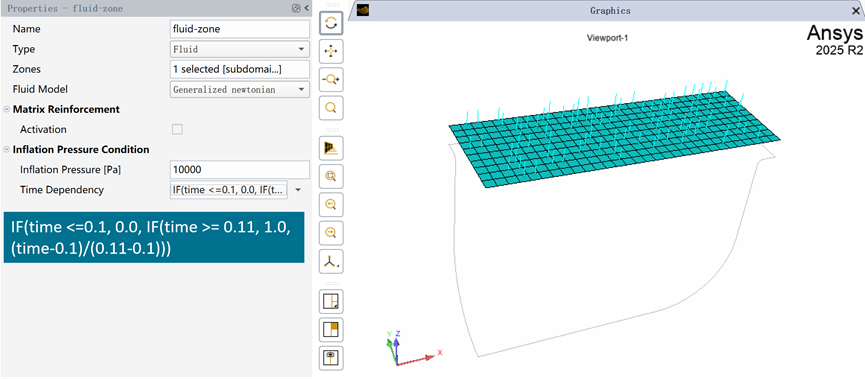This screenshot has height=379, width=865.
Task: Collapse the Matrix Reinforcement section
Action: pyautogui.click(x=7, y=109)
